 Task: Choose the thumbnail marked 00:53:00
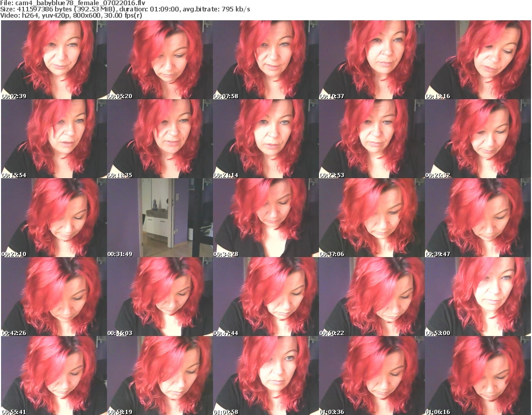(478, 297)
